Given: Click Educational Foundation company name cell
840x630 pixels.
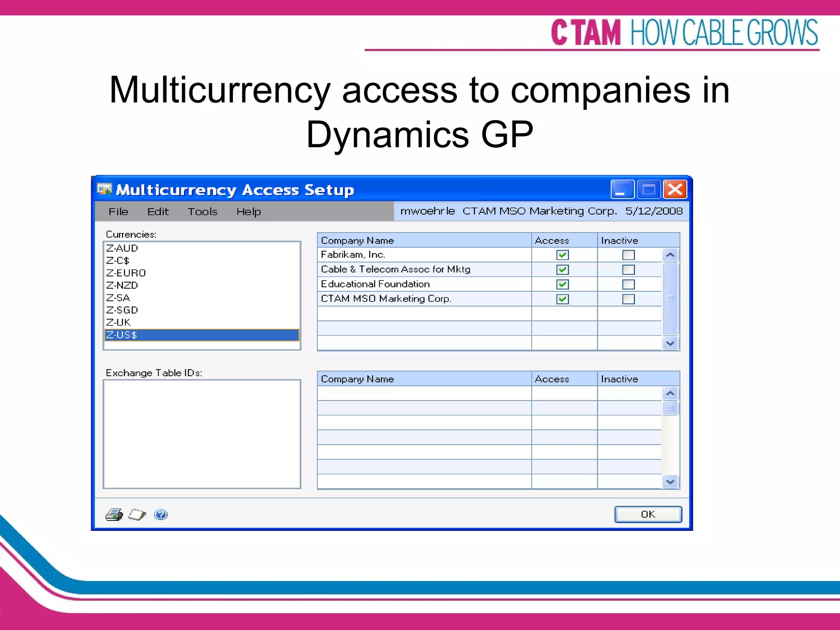Looking at the screenshot, I should coord(425,284).
